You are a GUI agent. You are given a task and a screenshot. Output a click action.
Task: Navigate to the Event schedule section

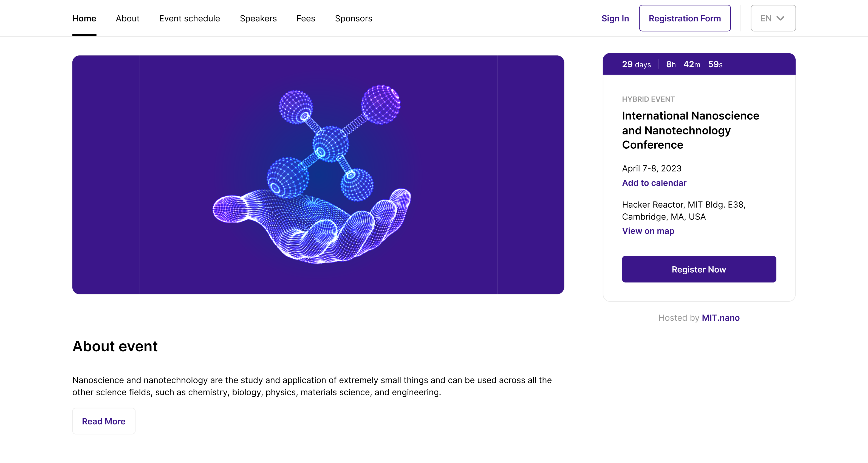[x=190, y=19]
